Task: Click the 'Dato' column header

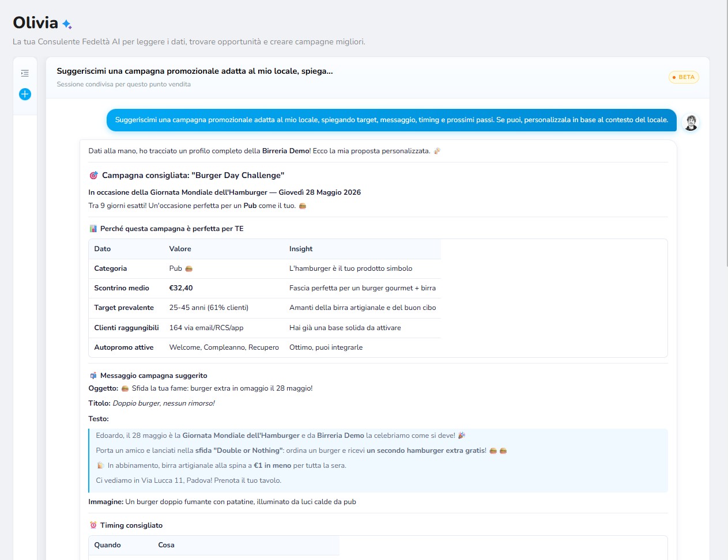Action: [x=103, y=249]
